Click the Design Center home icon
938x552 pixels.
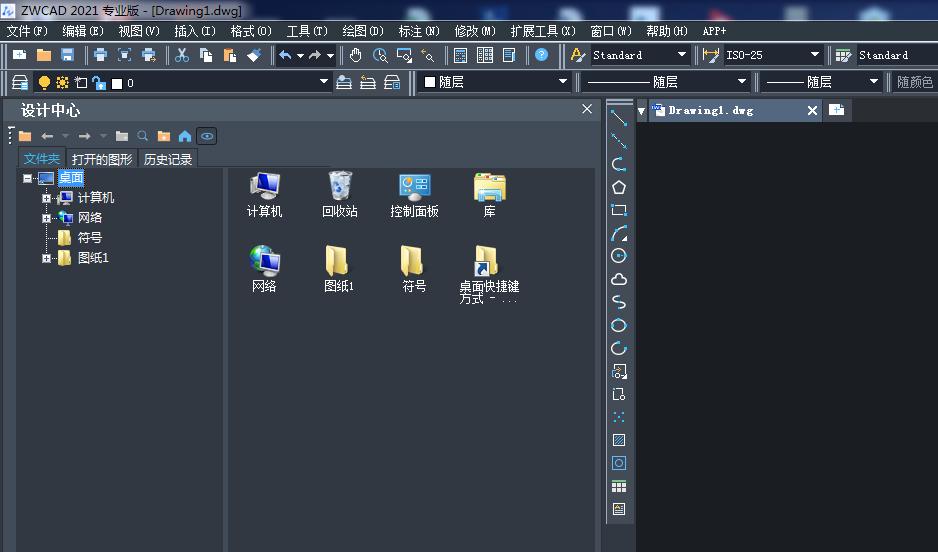point(185,136)
